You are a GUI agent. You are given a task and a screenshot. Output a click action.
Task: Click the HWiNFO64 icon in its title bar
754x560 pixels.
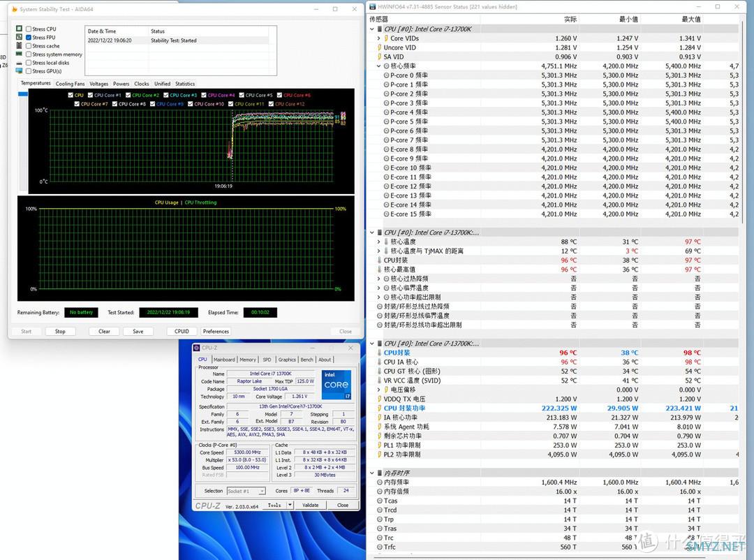click(372, 7)
